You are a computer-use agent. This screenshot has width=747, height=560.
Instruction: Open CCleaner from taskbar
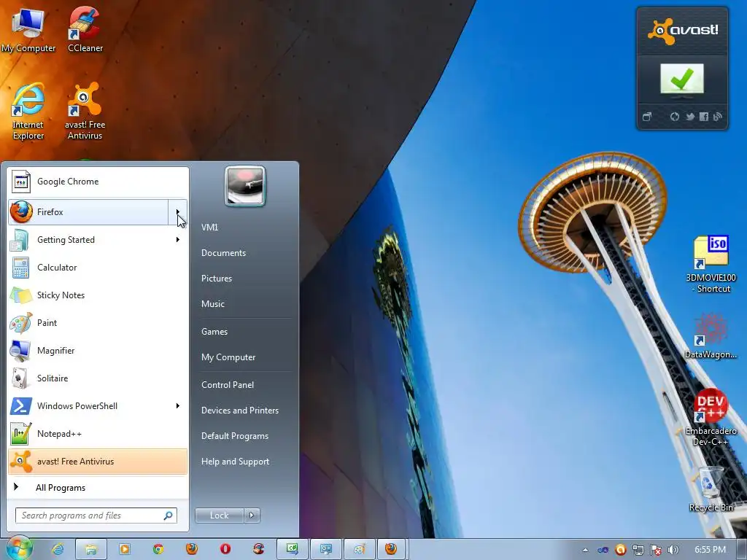259,549
